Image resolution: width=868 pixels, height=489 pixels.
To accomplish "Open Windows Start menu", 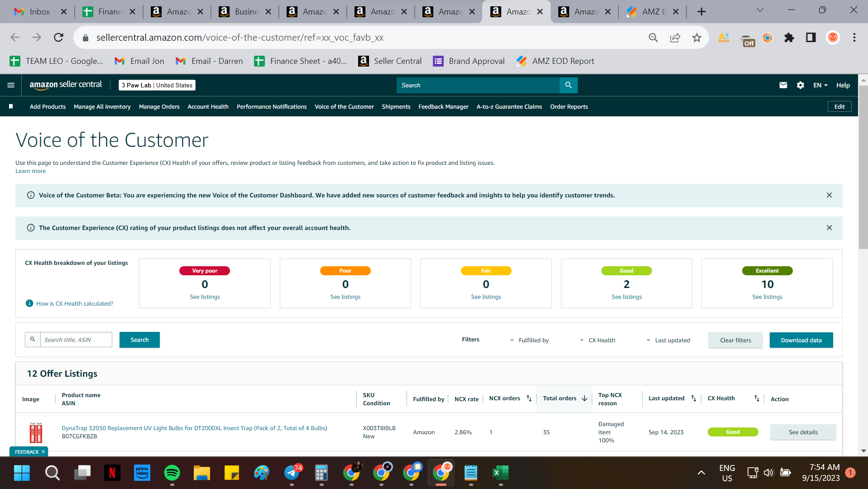I will pyautogui.click(x=22, y=473).
